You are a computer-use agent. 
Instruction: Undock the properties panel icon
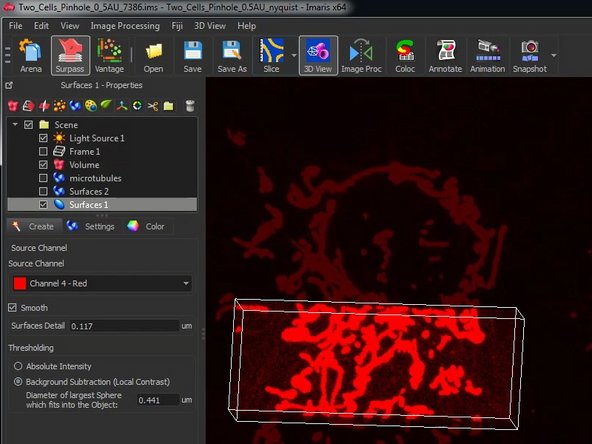pyautogui.click(x=9, y=85)
